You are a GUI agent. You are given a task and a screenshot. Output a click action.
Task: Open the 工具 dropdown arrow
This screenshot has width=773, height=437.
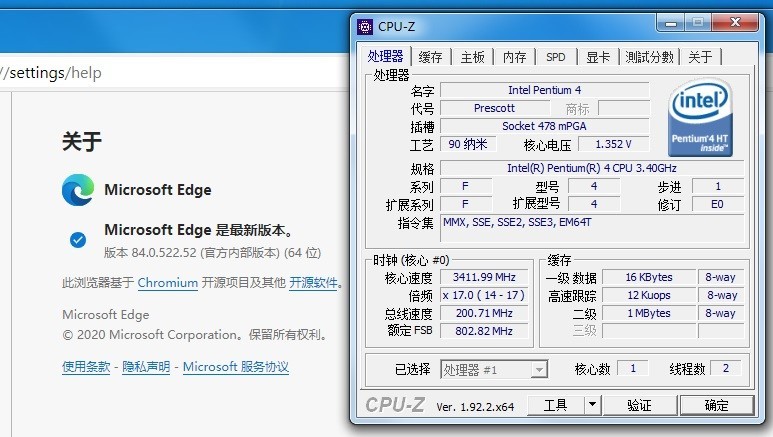coord(593,405)
